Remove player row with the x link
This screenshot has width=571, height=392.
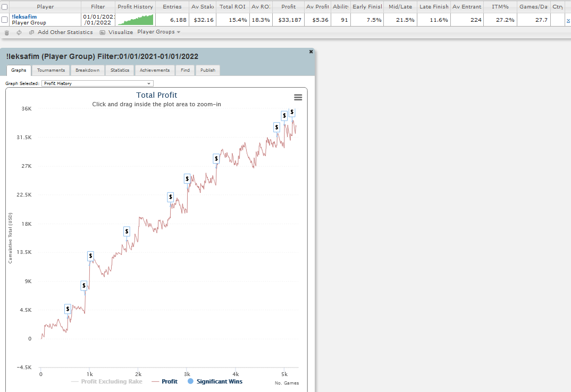[568, 20]
